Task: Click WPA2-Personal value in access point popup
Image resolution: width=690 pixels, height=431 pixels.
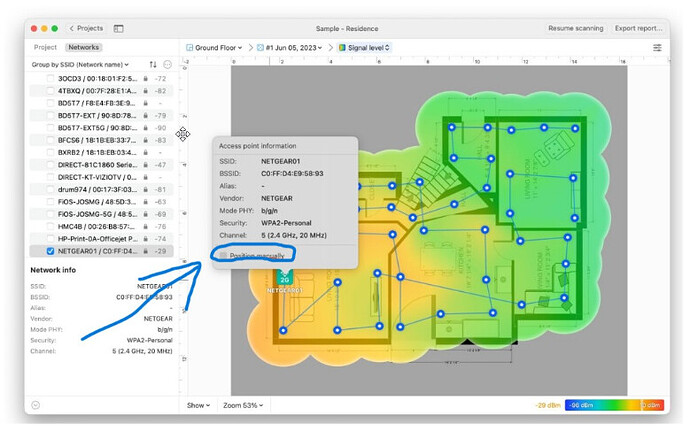Action: [286, 223]
